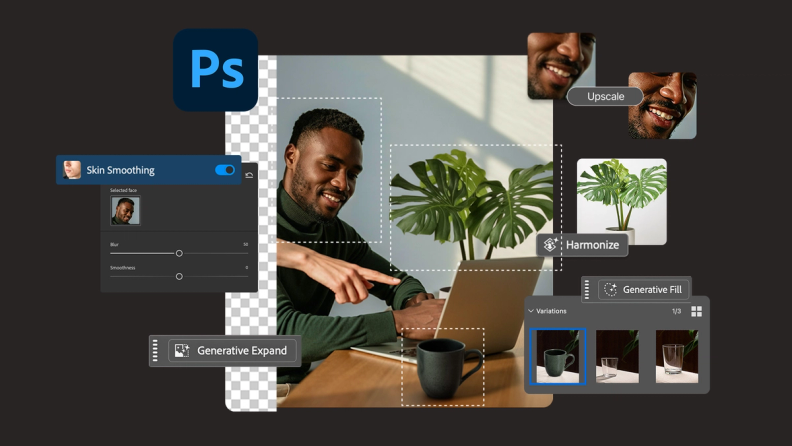The width and height of the screenshot is (792, 446).
Task: Click the Generative Expand button
Action: click(231, 351)
